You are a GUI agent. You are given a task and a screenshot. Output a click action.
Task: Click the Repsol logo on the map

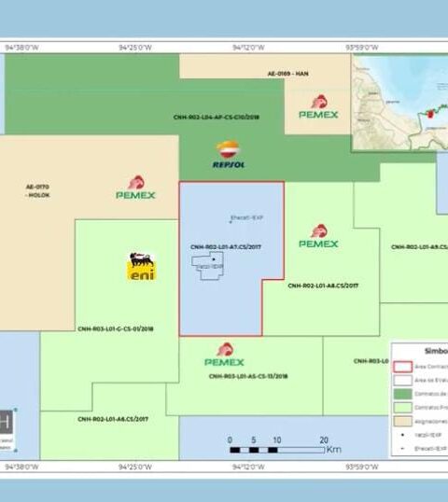(229, 155)
